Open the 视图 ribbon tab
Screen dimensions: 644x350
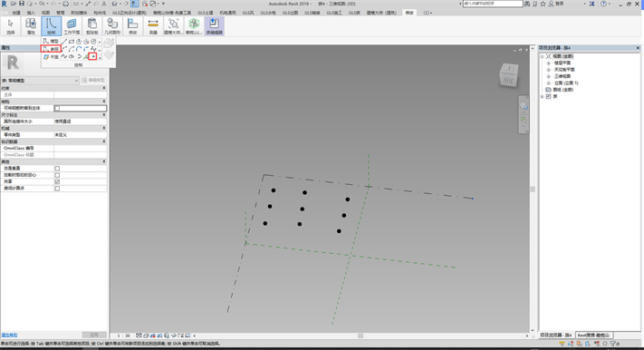45,13
